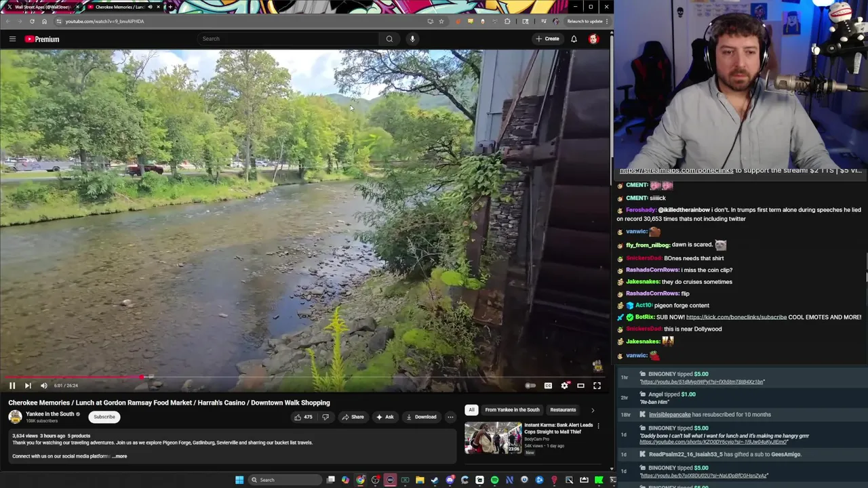Pause the YouTube video

(x=12, y=386)
